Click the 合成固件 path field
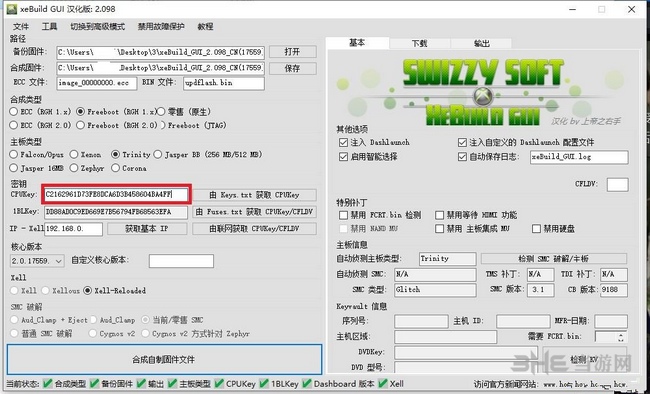 [x=160, y=68]
